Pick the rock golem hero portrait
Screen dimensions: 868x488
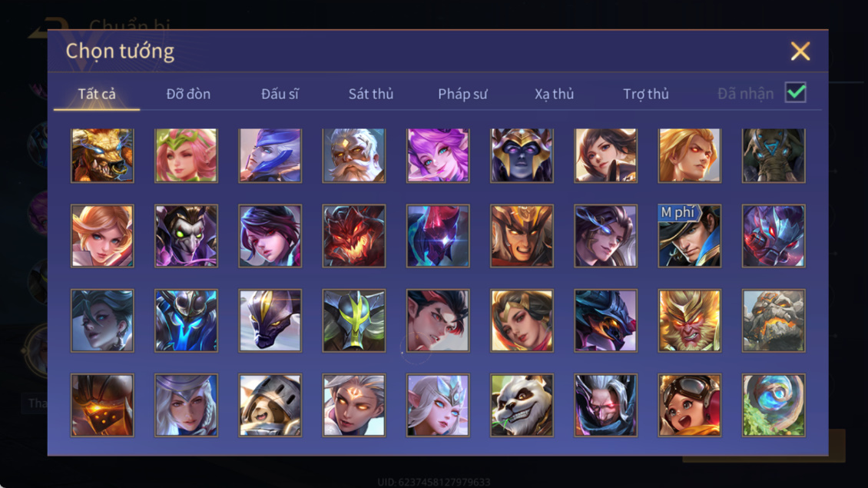click(x=774, y=320)
